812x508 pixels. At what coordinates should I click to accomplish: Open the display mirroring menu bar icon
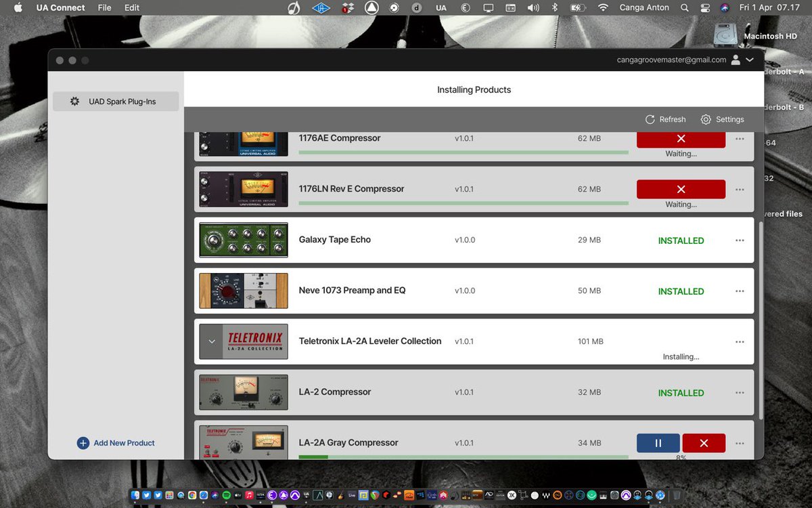(488, 7)
